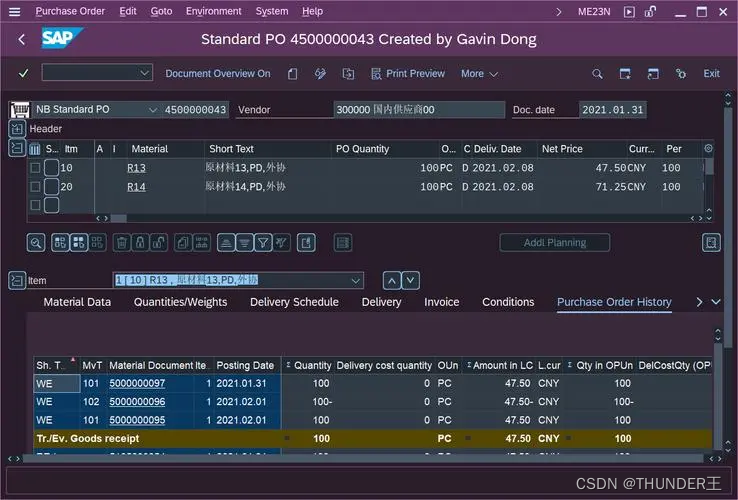
Task: Click the item details magnifier icon
Action: pyautogui.click(x=36, y=243)
